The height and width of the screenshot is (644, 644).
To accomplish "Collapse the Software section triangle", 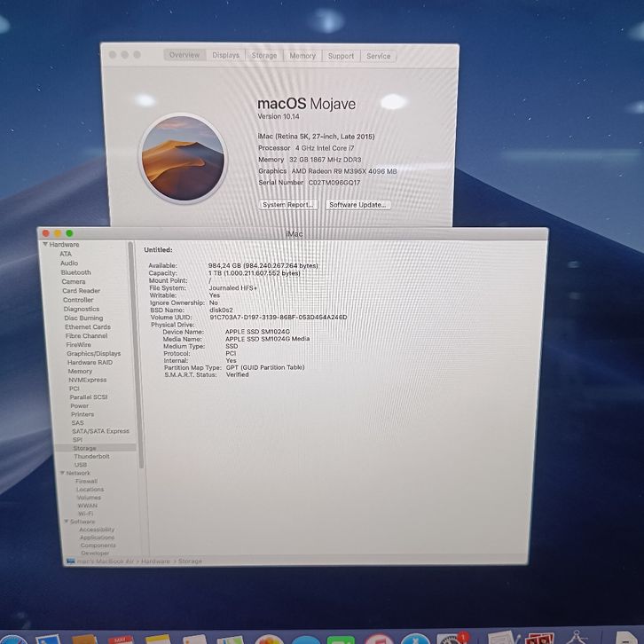I will 66,522.
